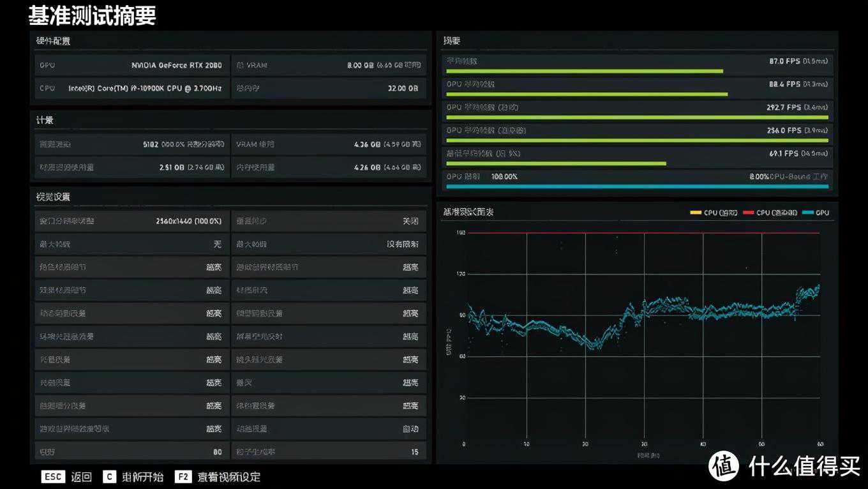Open 查看视频设定 video settings
The image size is (868, 489).
pos(228,477)
